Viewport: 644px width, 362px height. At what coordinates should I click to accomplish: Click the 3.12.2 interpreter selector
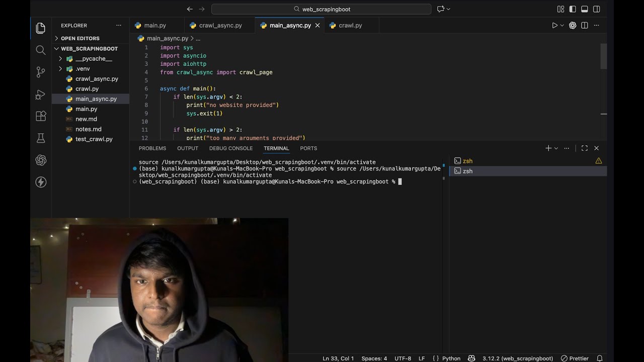coord(518,358)
